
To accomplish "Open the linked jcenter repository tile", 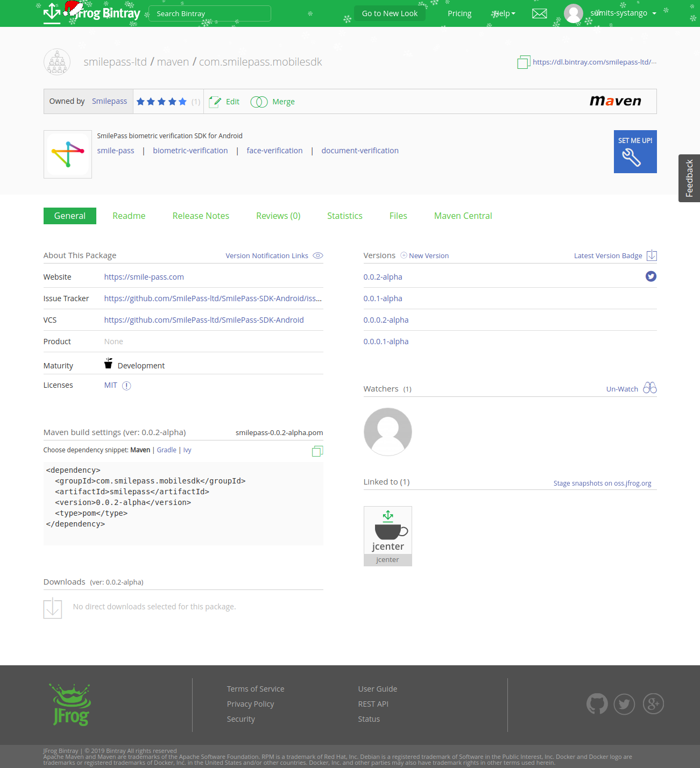I will 388,536.
